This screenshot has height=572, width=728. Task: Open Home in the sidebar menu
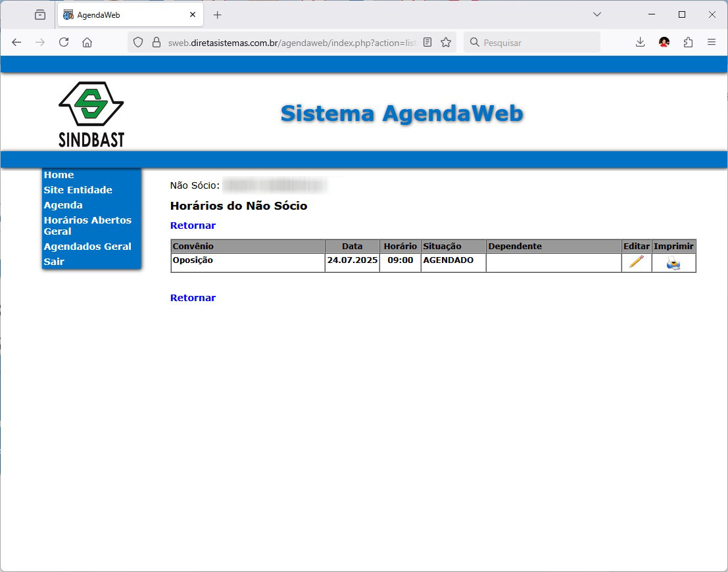pos(59,175)
